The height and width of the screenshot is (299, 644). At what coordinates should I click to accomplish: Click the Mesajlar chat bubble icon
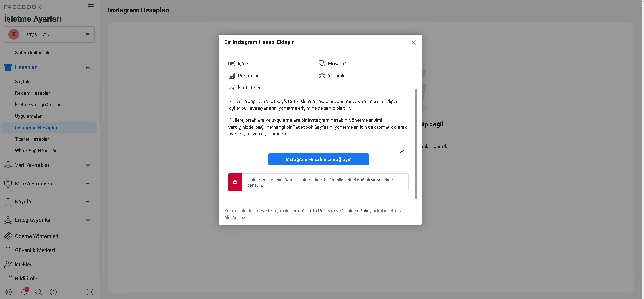point(322,63)
